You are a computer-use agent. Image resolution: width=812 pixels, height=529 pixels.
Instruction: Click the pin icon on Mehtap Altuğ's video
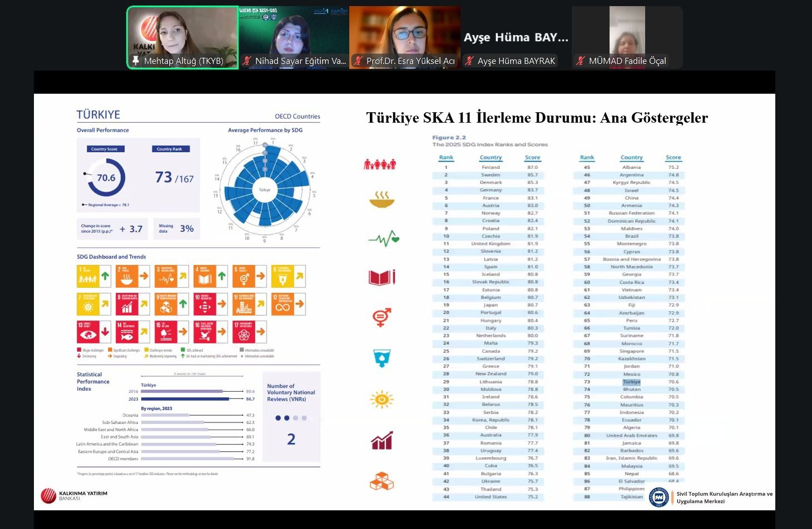pos(135,61)
